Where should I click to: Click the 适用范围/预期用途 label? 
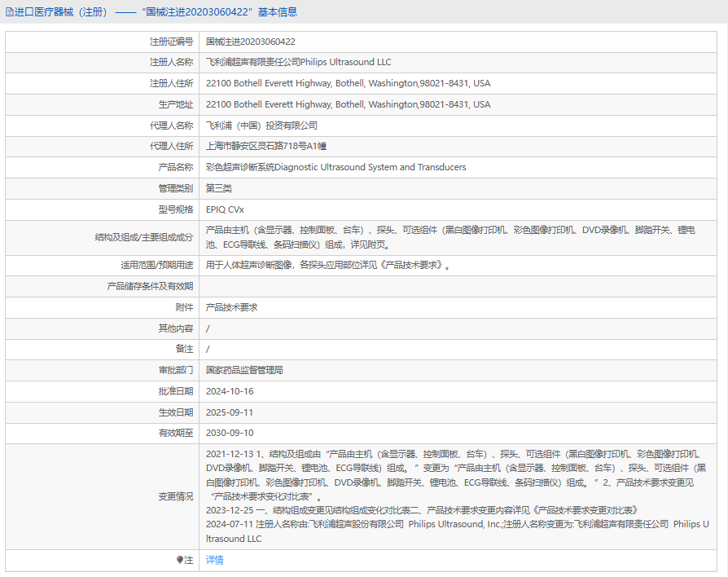click(157, 265)
